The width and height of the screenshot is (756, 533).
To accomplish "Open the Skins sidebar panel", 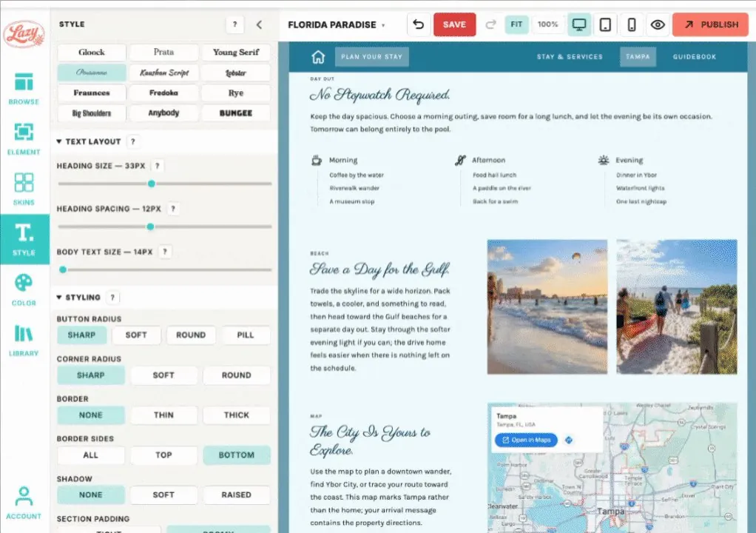I will 24,189.
